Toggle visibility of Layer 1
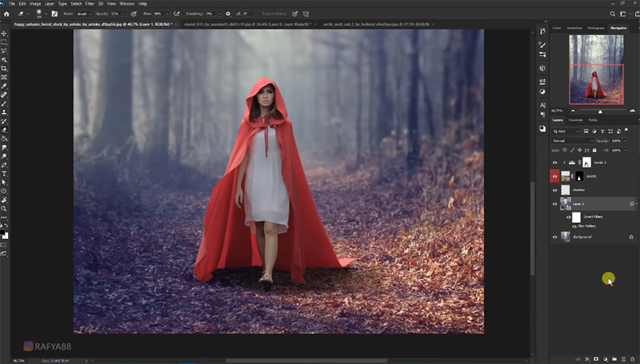 555,204
